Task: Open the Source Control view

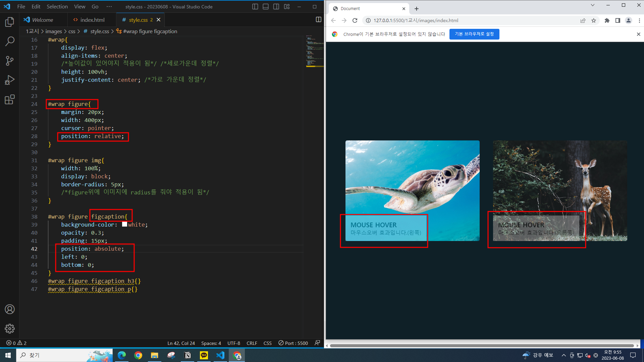Action: coord(10,61)
